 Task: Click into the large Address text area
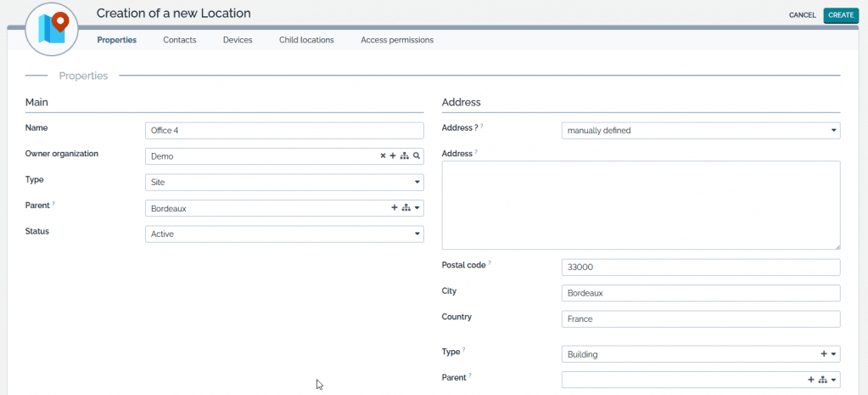[x=641, y=206]
